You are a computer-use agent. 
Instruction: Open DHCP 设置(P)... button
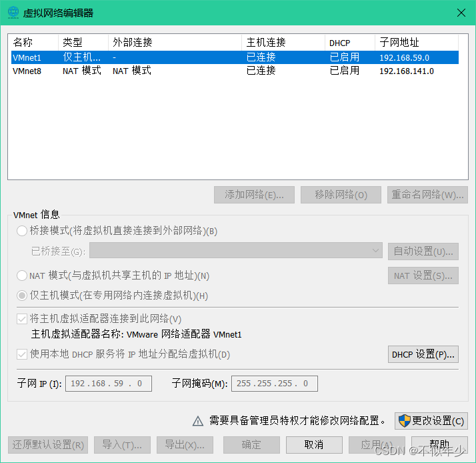pos(423,354)
